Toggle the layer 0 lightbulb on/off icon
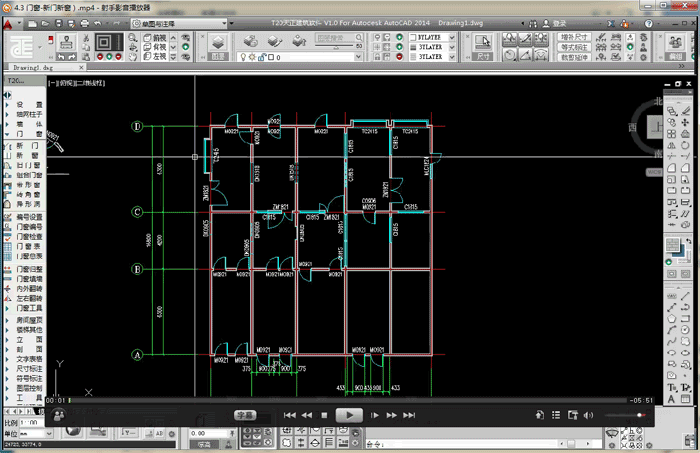This screenshot has width=700, height=453. 244,57
